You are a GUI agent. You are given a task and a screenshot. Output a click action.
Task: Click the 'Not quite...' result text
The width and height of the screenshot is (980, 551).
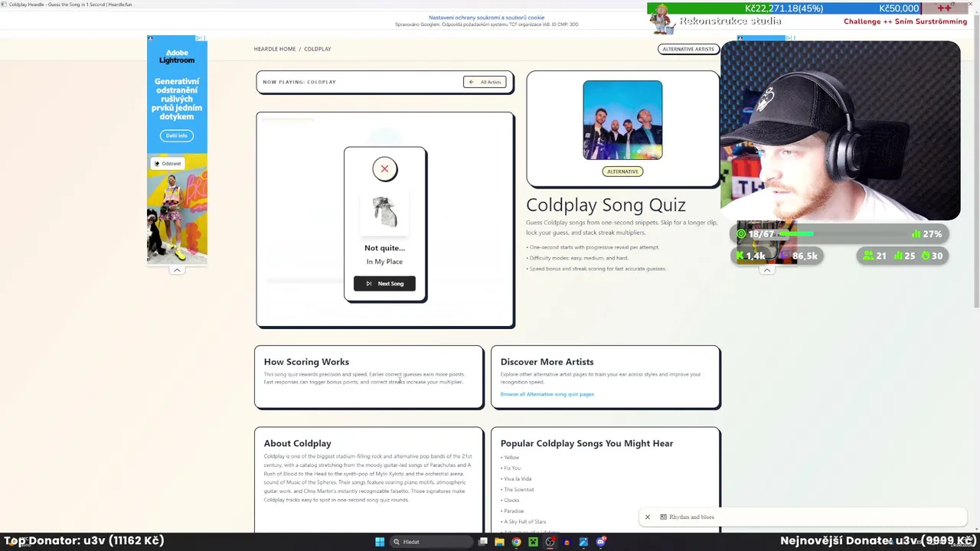pyautogui.click(x=384, y=248)
